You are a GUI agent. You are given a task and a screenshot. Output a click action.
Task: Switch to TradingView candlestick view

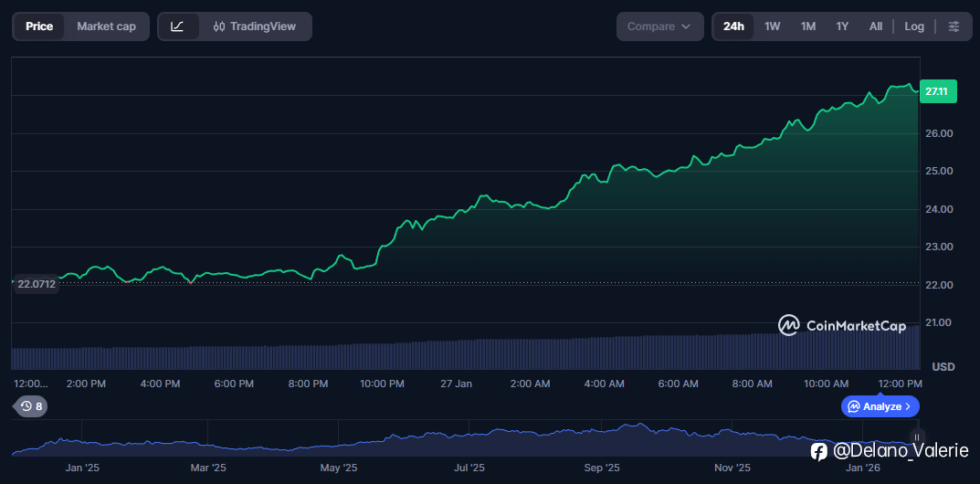pos(255,26)
